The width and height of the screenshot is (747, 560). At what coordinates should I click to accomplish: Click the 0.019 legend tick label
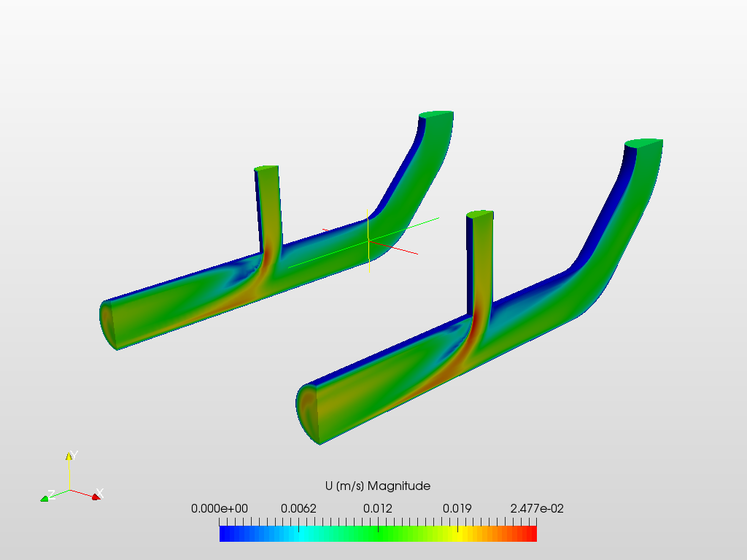(x=457, y=508)
